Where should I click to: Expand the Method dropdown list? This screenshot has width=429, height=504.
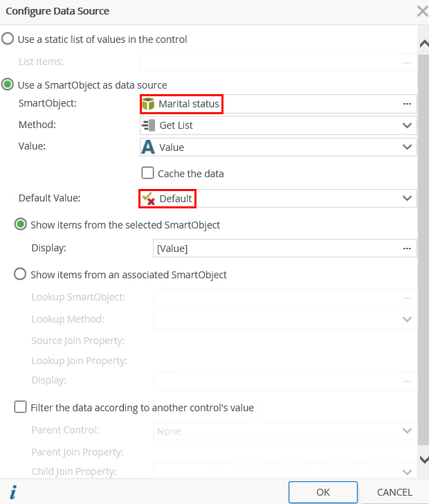tap(407, 125)
